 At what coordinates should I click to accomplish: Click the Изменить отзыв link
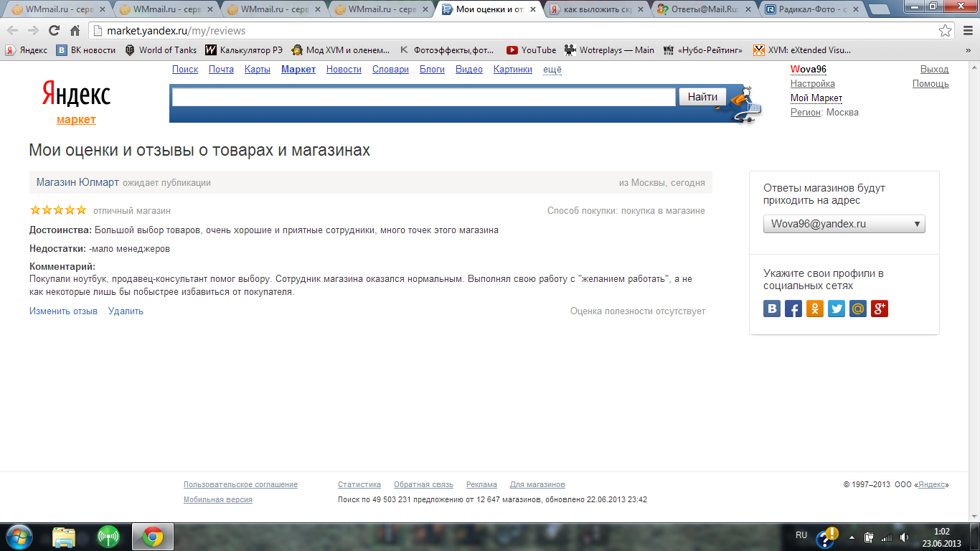[x=63, y=311]
